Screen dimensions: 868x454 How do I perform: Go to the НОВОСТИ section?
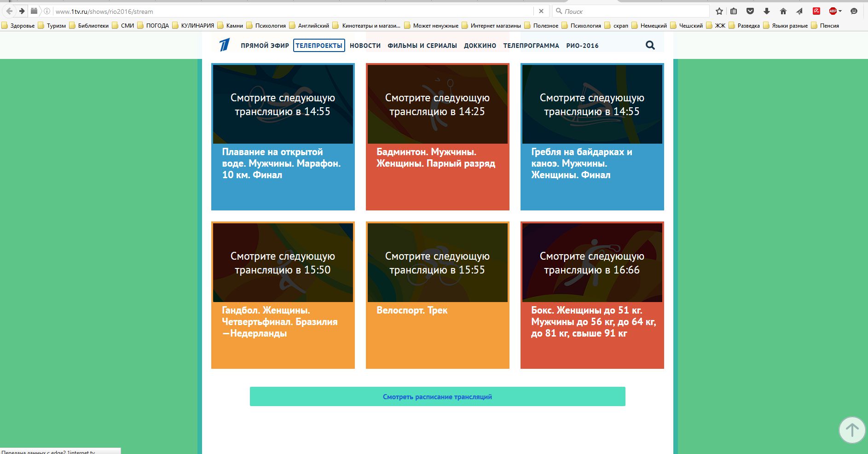365,46
